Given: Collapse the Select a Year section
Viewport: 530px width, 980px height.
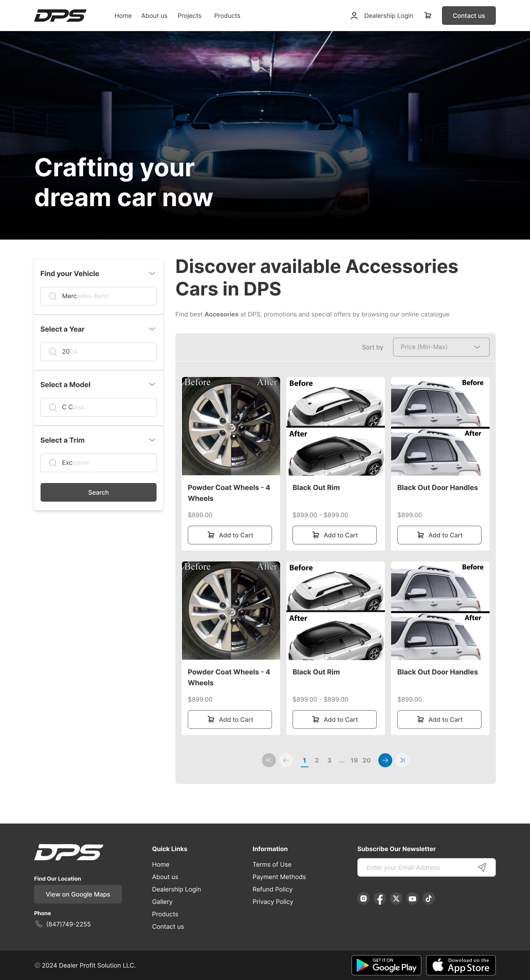Looking at the screenshot, I should click(152, 329).
